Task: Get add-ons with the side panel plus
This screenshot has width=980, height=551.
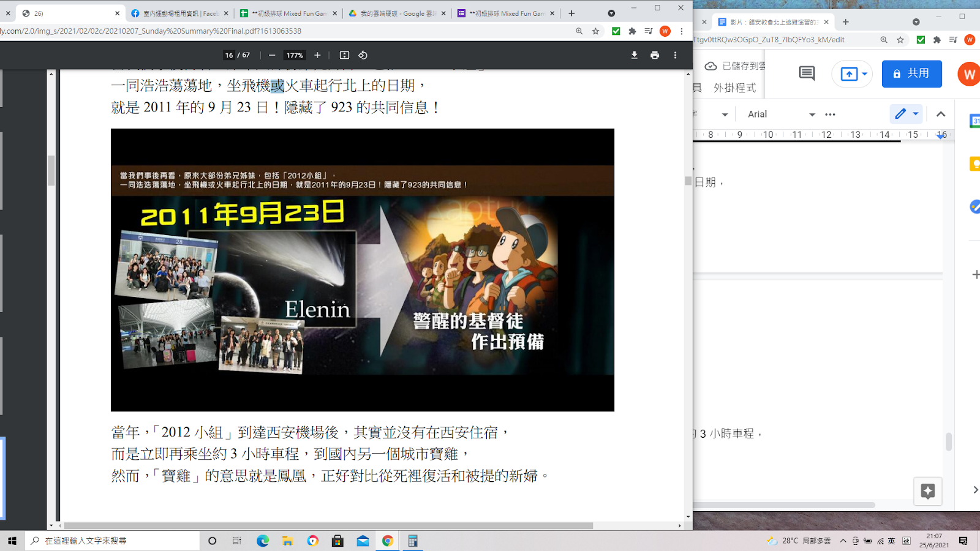Action: click(975, 275)
